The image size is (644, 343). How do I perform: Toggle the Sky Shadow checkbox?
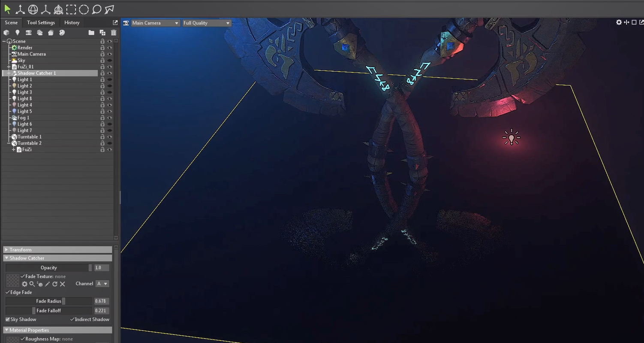point(8,319)
